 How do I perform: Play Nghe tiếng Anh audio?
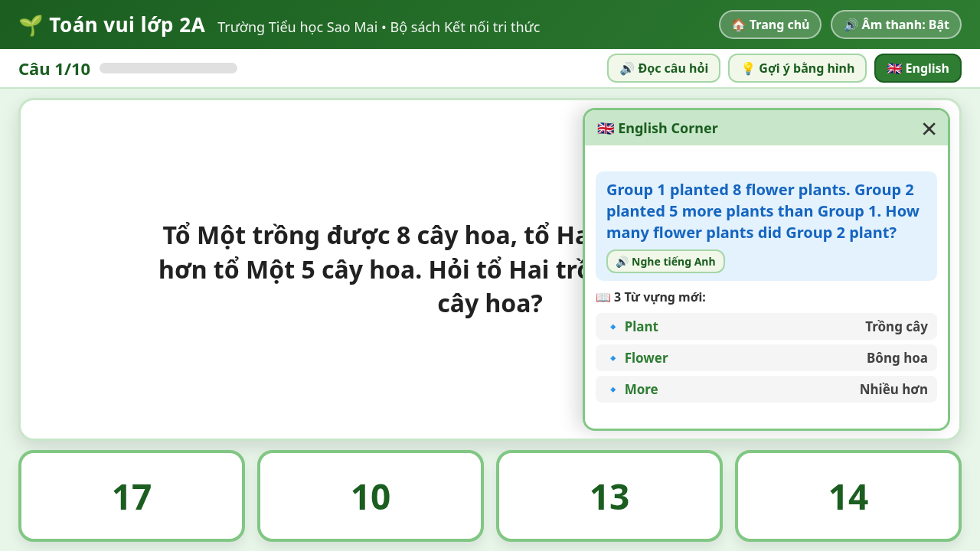[665, 262]
